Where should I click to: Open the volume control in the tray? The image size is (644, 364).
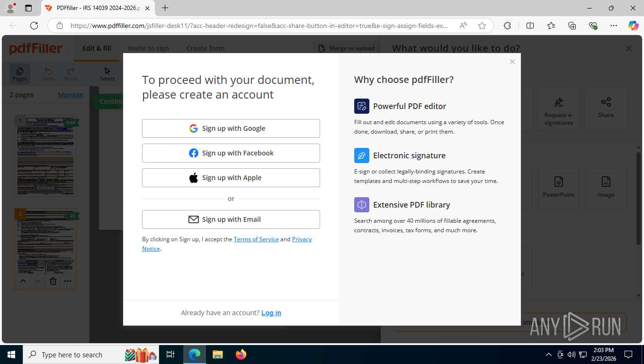(x=572, y=355)
